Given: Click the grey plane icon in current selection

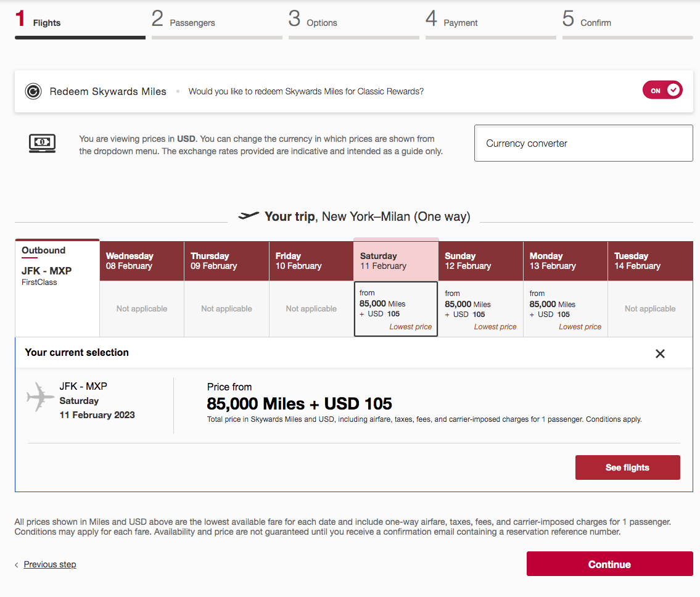Looking at the screenshot, I should [41, 397].
